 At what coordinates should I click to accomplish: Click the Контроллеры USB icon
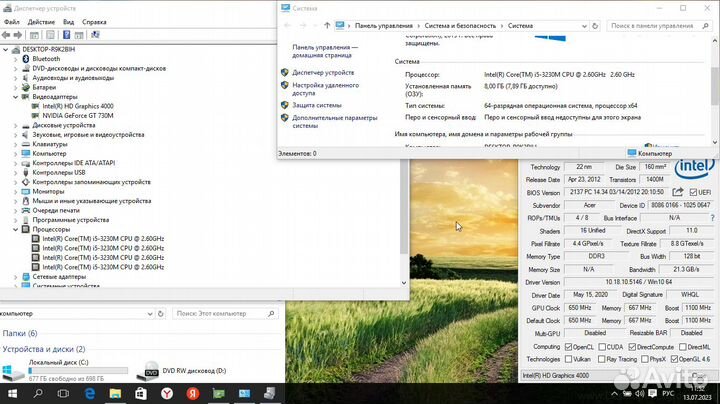[26, 173]
